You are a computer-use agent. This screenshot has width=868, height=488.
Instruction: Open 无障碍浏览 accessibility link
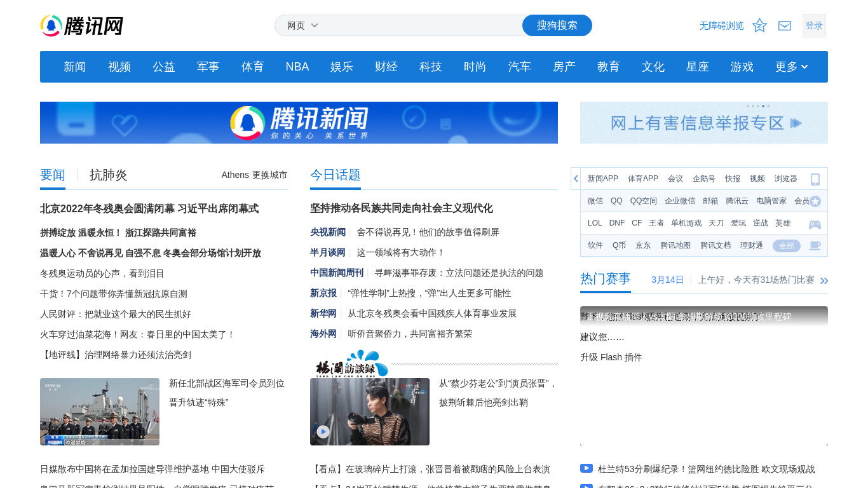click(x=722, y=25)
